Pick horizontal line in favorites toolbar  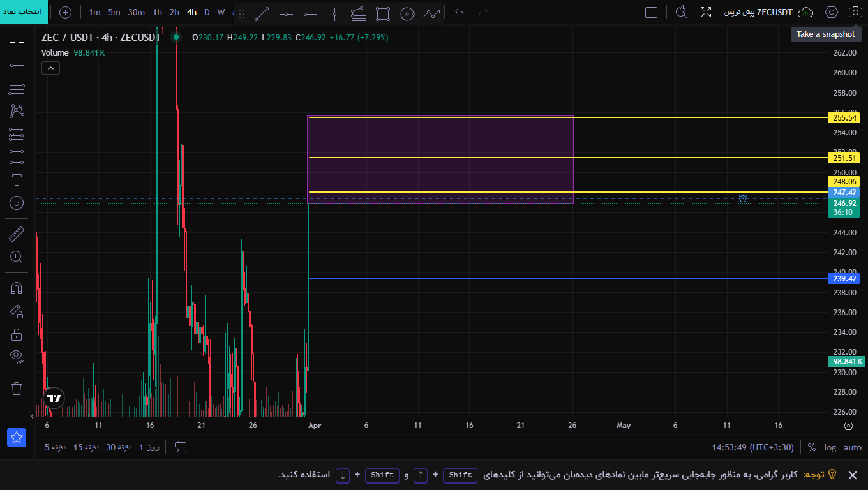pyautogui.click(x=286, y=13)
